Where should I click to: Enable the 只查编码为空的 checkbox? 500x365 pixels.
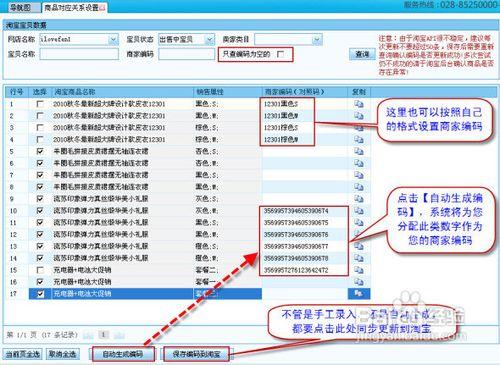[281, 54]
